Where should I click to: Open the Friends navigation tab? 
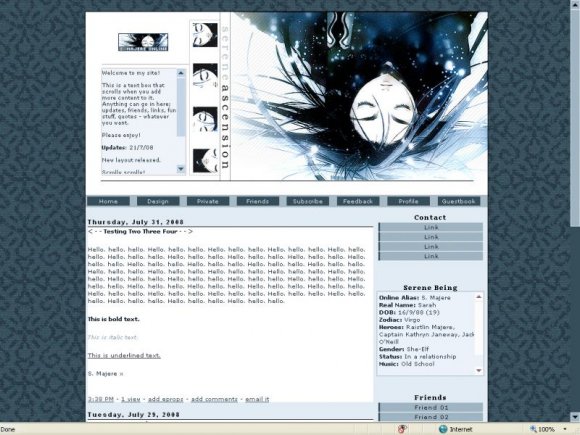tap(258, 201)
